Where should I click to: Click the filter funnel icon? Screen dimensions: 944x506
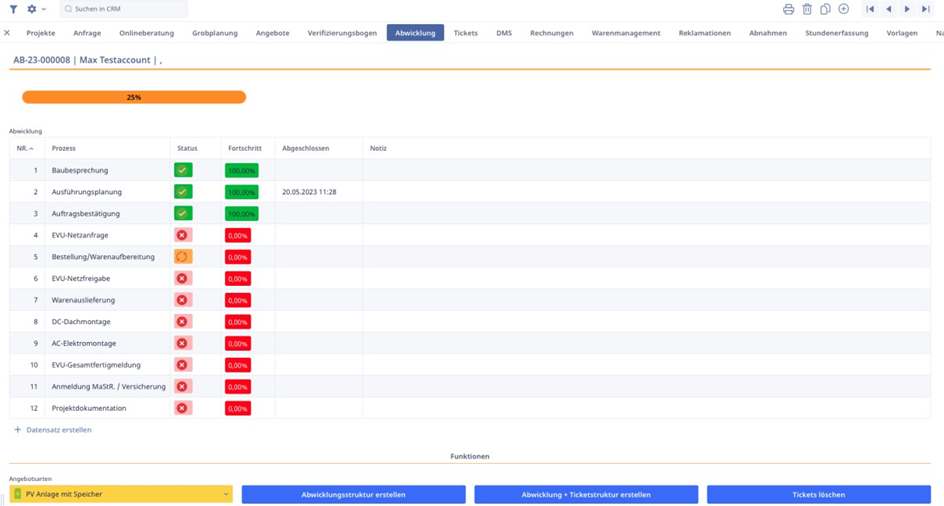[x=13, y=9]
